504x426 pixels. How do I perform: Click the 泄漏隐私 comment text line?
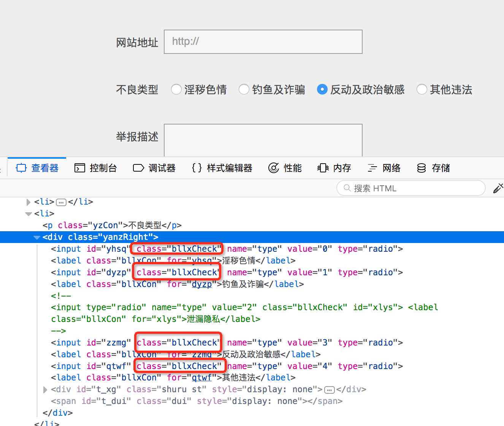coord(156,319)
